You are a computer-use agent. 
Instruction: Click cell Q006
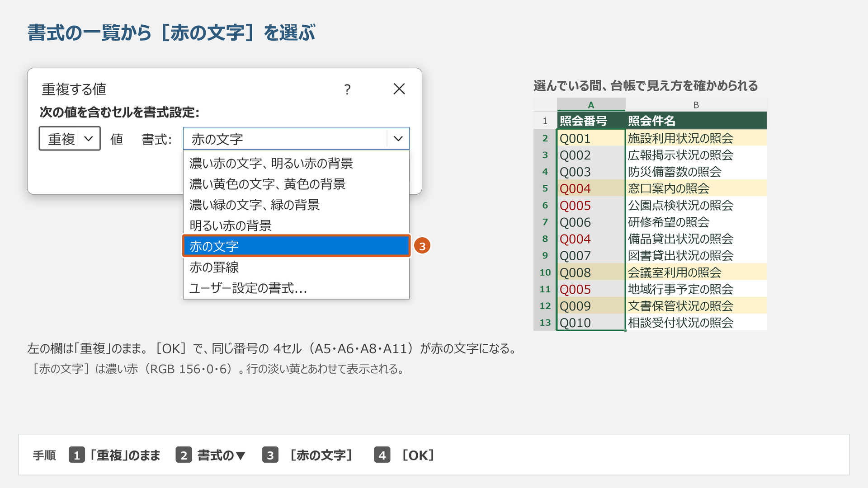(591, 222)
